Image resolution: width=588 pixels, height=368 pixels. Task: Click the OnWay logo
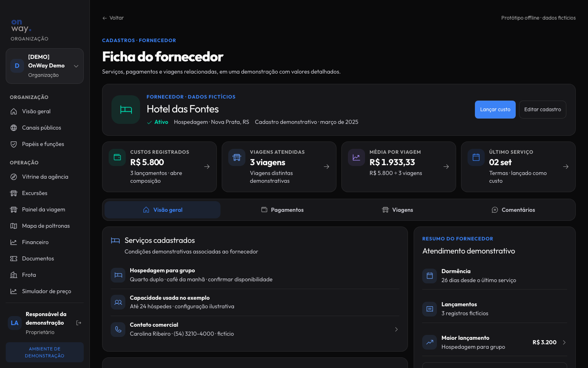(x=21, y=26)
